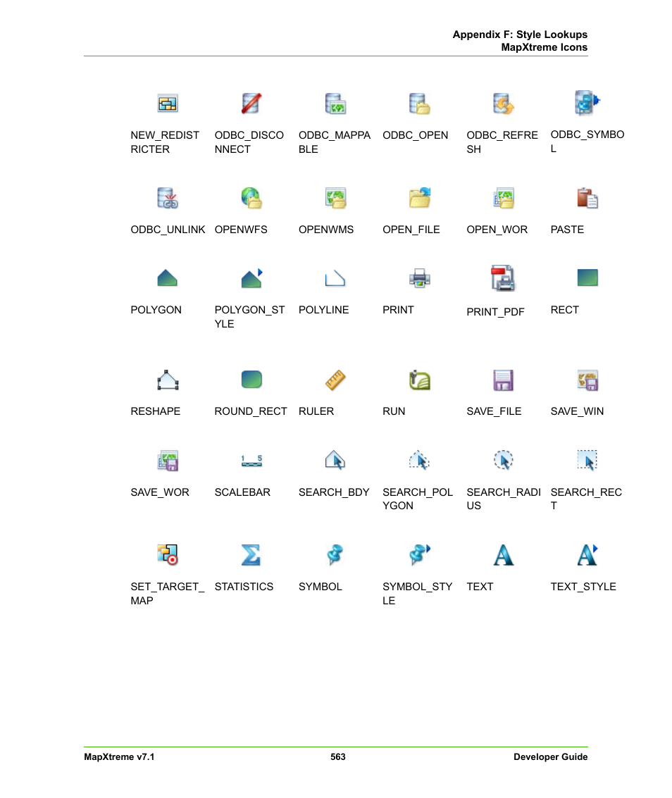Screen dimensions: 672x798
Task: Select the ODBC_OPEN database folder icon
Action: coord(420,104)
